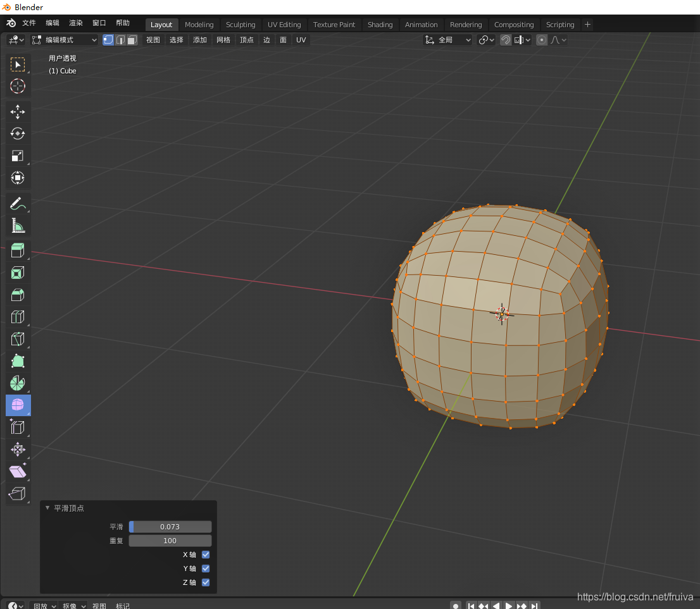Open the 窗口 menu
This screenshot has width=700, height=609.
[99, 23]
